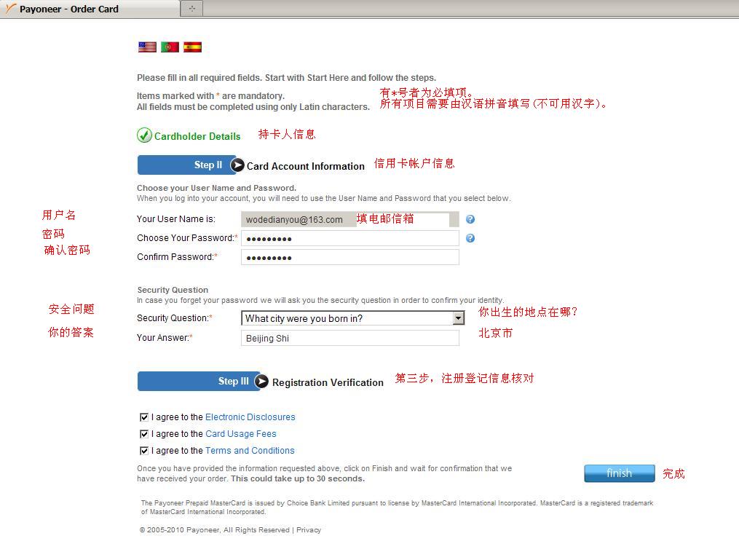739x560 pixels.
Task: Click the Step III arrow icon
Action: pos(261,381)
